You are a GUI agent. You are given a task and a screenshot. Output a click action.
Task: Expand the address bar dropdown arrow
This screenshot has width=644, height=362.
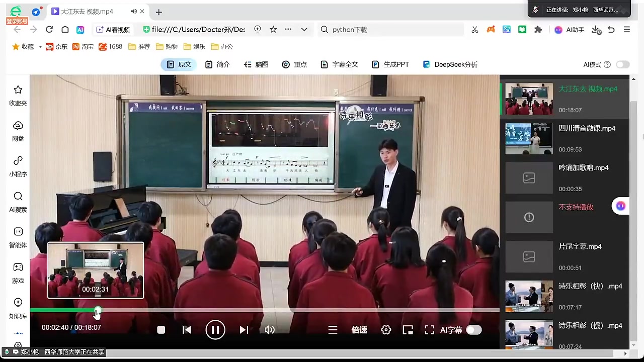point(304,30)
